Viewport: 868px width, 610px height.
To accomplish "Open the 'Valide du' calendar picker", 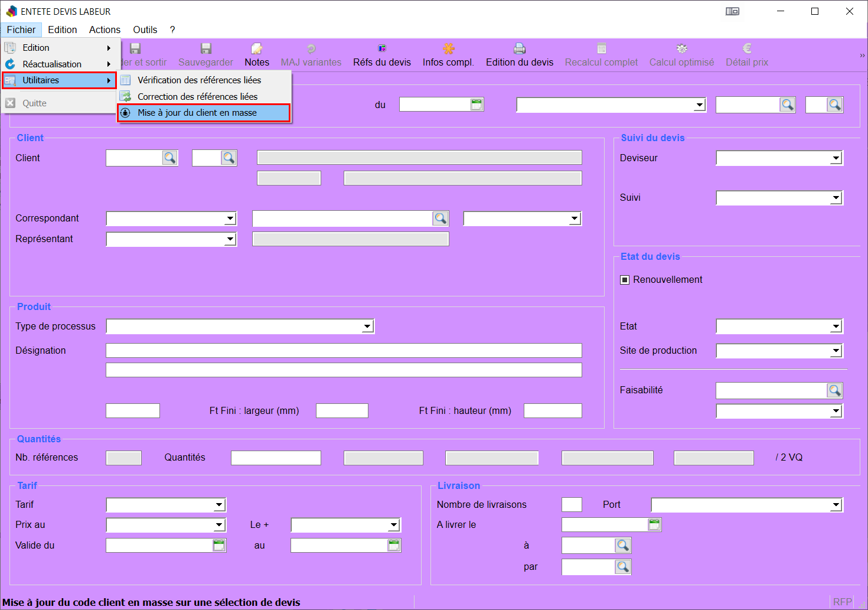I will tap(219, 546).
